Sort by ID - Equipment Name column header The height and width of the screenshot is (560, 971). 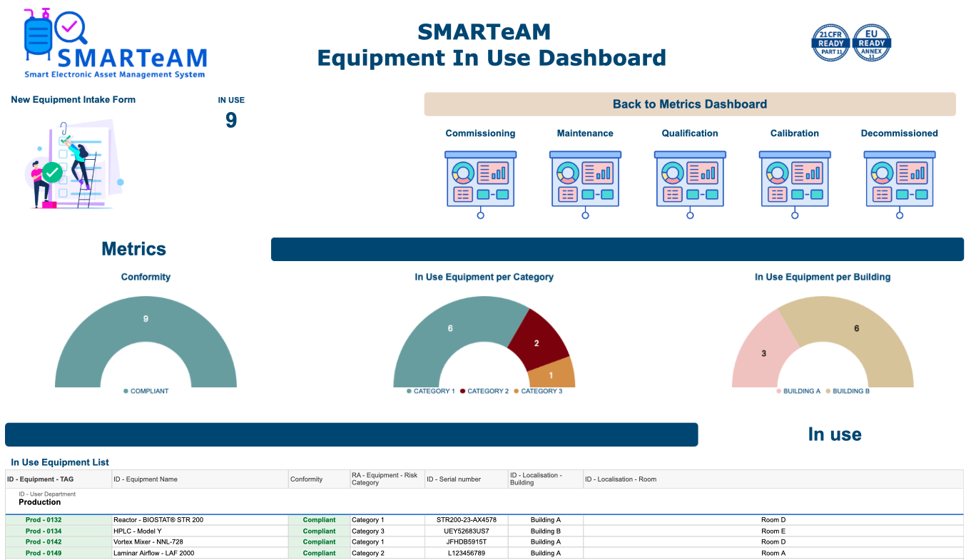click(x=146, y=479)
